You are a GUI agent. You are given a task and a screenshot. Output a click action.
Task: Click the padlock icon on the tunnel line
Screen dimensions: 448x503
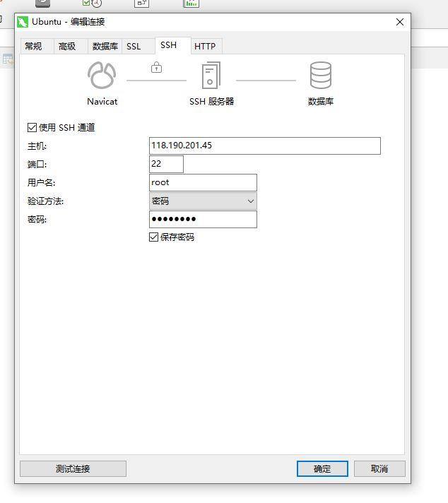pos(157,67)
